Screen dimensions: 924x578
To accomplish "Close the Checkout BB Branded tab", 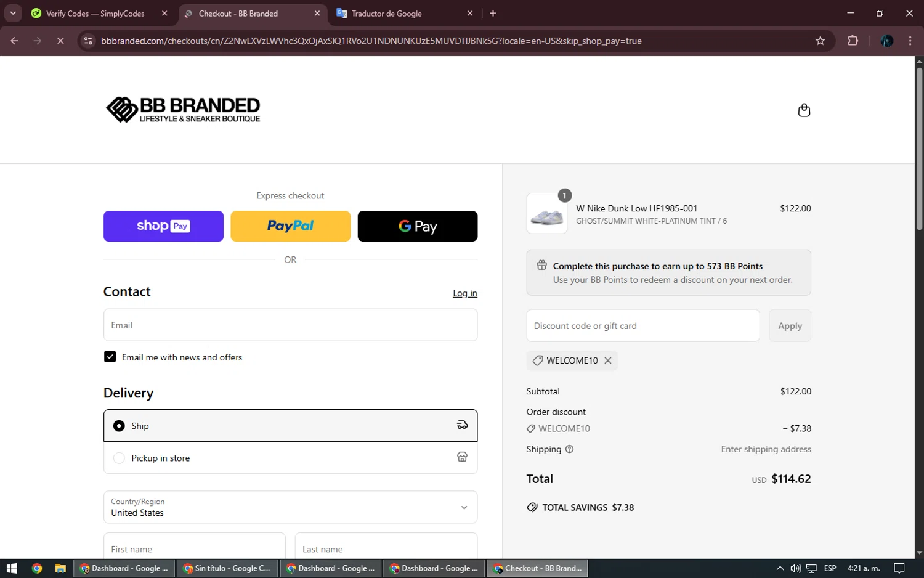I will click(317, 13).
